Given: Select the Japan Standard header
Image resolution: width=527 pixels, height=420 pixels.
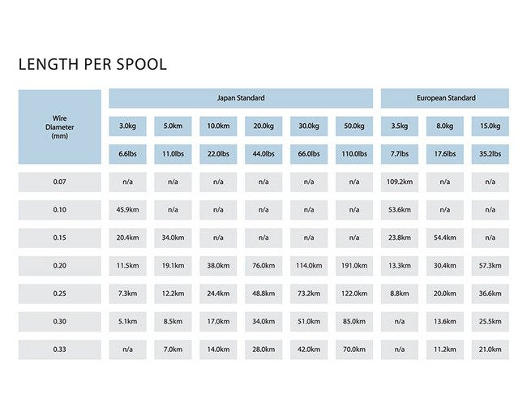Looking at the screenshot, I should point(241,98).
